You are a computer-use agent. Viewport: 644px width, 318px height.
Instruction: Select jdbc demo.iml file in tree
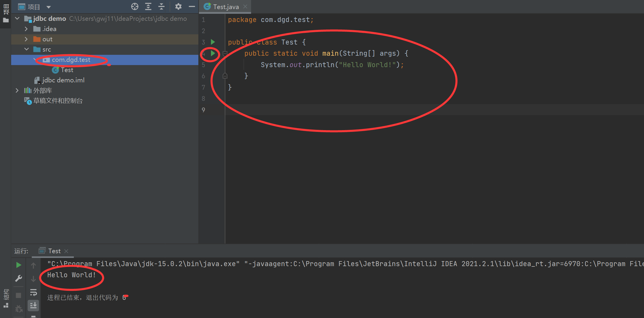point(63,80)
